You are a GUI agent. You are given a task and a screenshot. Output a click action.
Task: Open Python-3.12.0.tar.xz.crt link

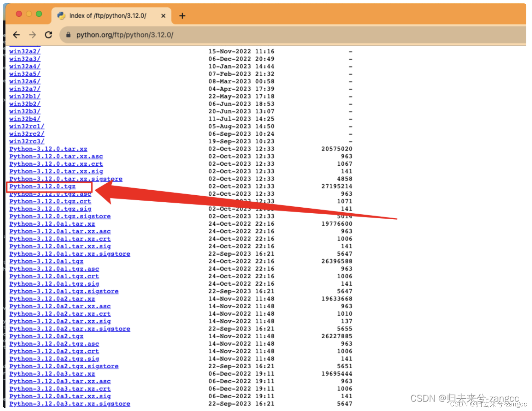click(56, 164)
